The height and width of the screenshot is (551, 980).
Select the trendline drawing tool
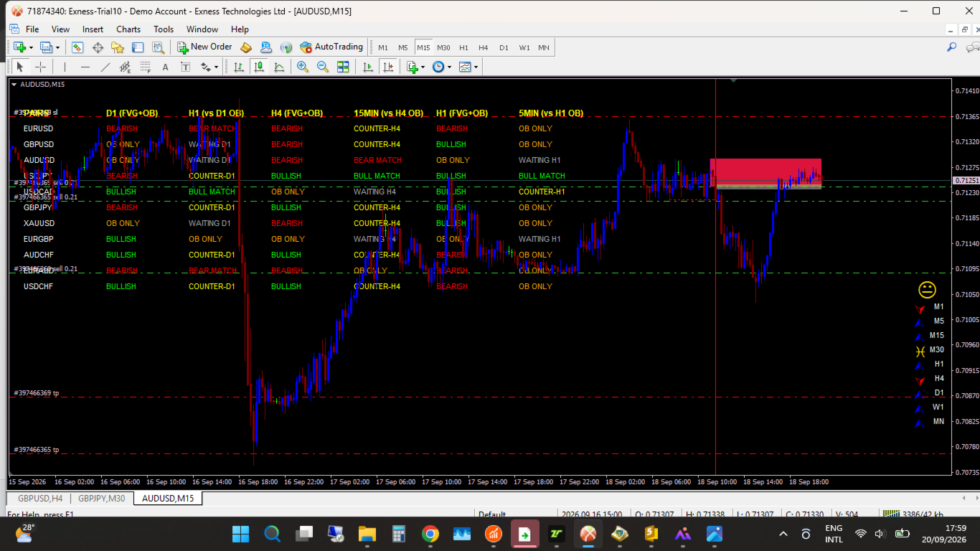pos(105,67)
